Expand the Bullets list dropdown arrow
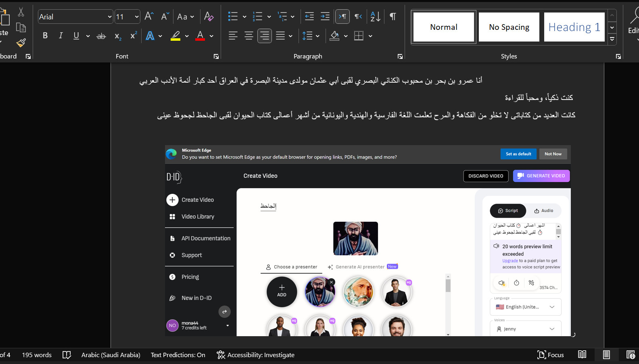The width and height of the screenshot is (639, 364). pos(244,17)
